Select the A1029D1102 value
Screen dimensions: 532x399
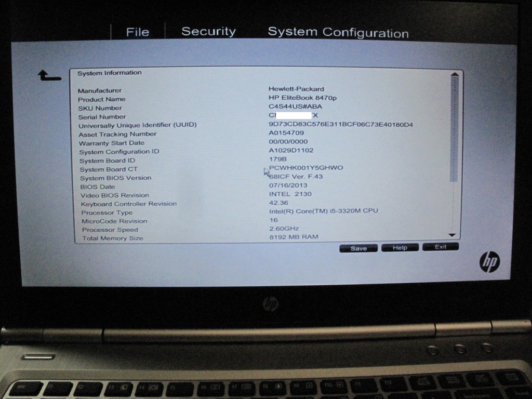[291, 150]
